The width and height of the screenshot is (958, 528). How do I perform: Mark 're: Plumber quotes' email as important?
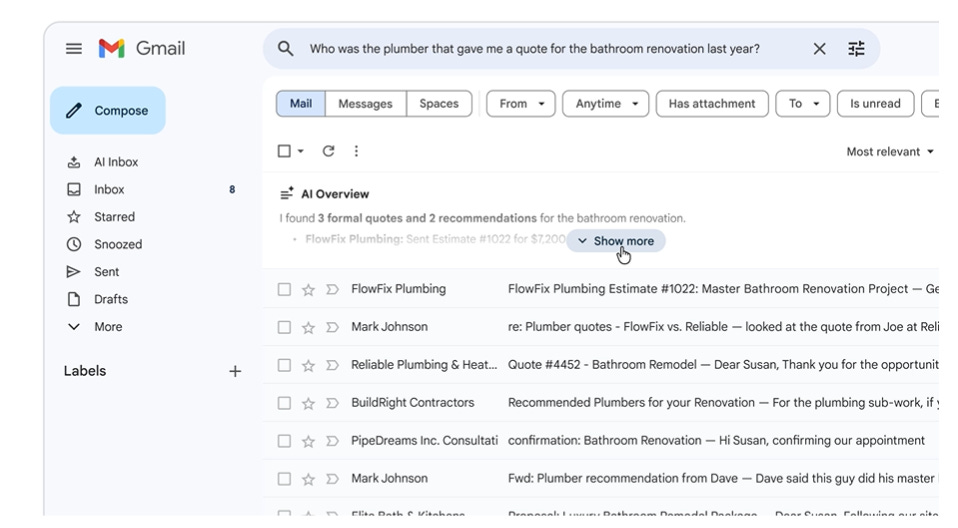[x=332, y=327]
